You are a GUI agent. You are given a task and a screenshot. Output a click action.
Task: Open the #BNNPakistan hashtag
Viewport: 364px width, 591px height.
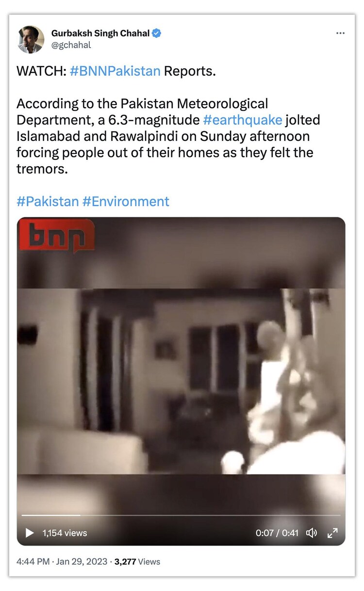coord(115,71)
